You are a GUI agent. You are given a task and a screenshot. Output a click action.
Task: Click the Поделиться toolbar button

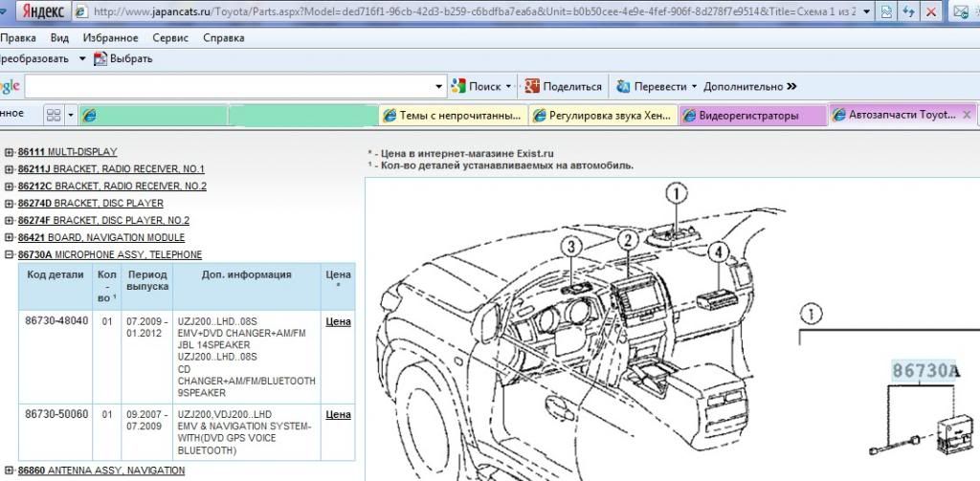563,86
